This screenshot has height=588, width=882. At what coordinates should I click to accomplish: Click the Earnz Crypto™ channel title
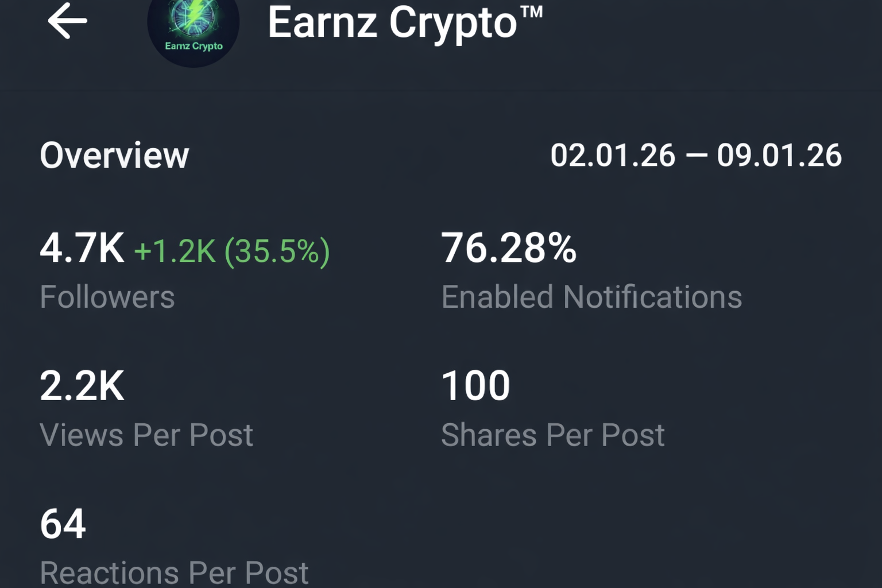pos(405,24)
